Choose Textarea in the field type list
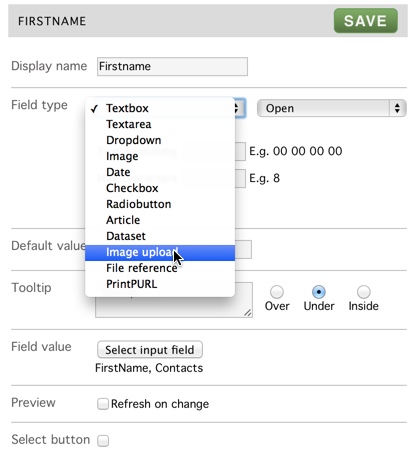 [160, 124]
